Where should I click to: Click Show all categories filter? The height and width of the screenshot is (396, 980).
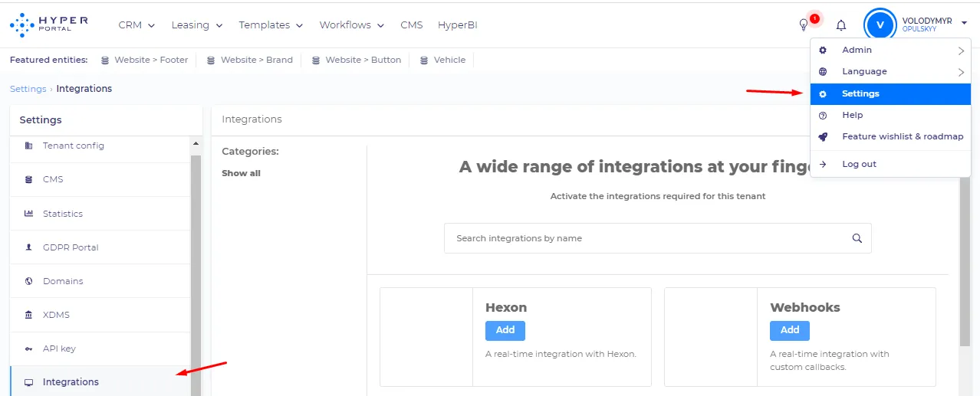pos(241,173)
